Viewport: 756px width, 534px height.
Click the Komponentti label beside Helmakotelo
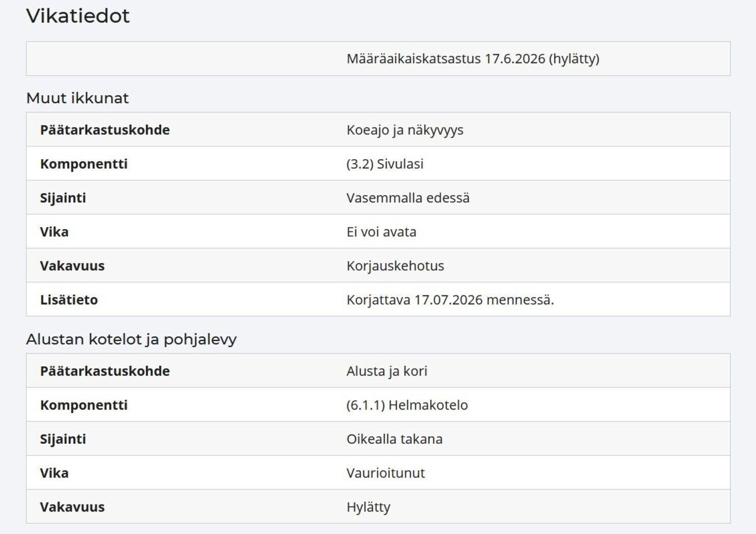84,405
